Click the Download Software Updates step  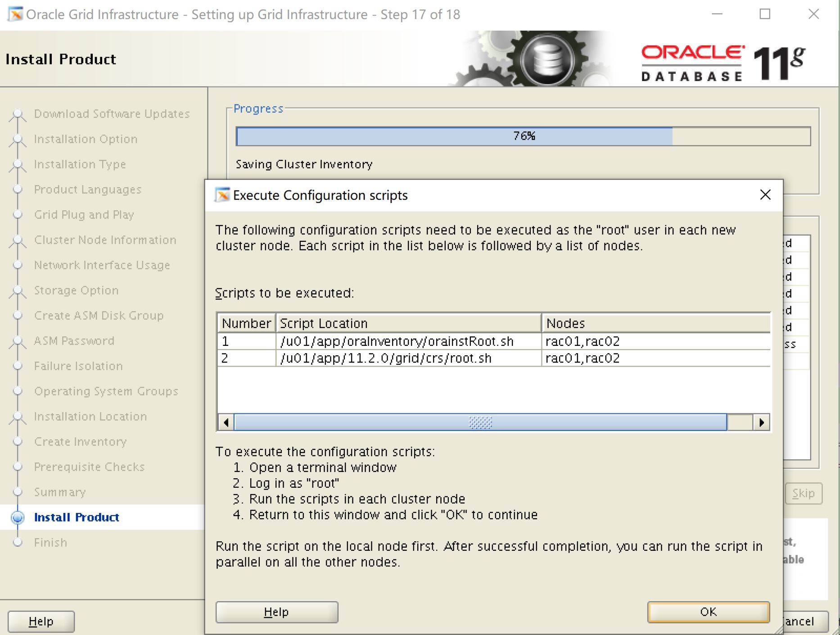[112, 114]
